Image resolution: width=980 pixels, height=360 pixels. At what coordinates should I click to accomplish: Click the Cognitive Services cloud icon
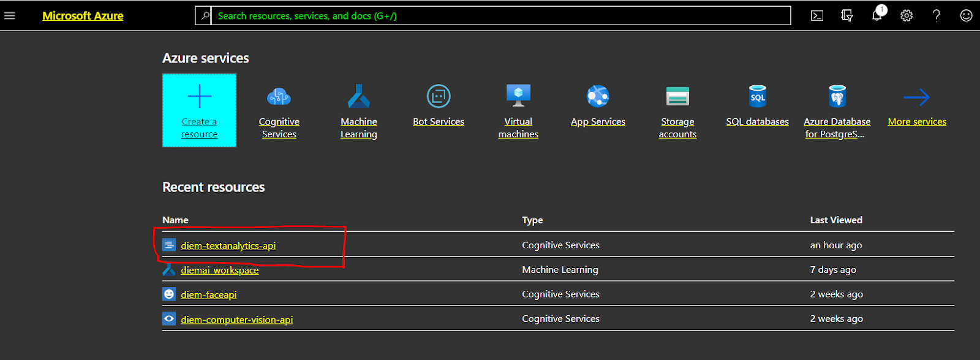point(279,96)
